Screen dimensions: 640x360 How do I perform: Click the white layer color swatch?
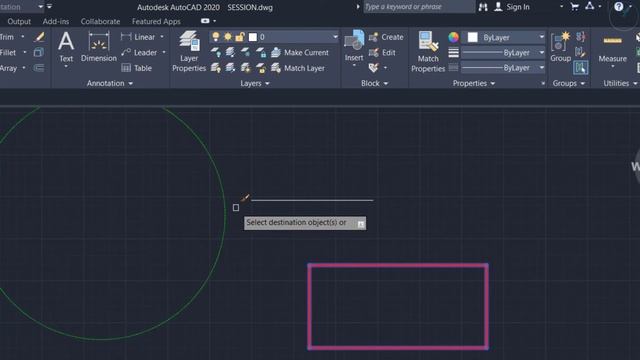coord(253,37)
